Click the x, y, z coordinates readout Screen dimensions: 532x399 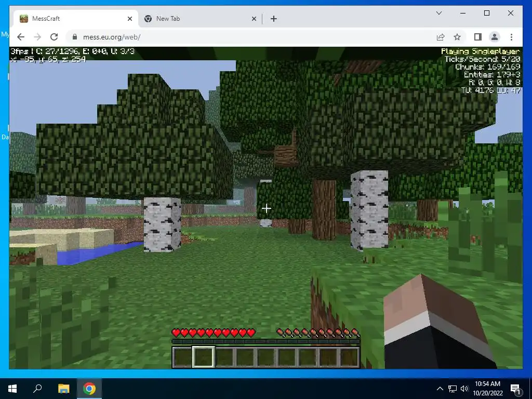point(48,59)
